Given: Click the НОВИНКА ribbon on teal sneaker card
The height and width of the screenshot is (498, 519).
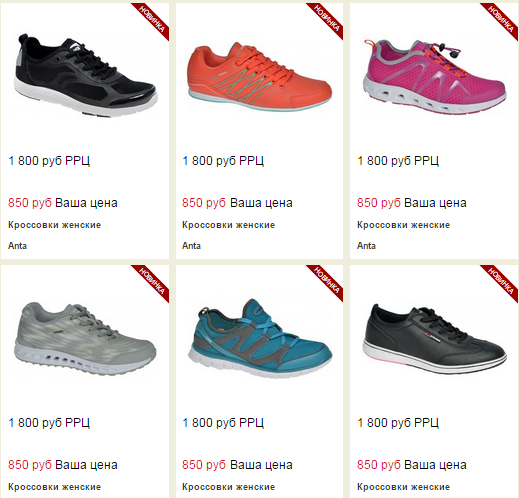Looking at the screenshot, I should [327, 282].
